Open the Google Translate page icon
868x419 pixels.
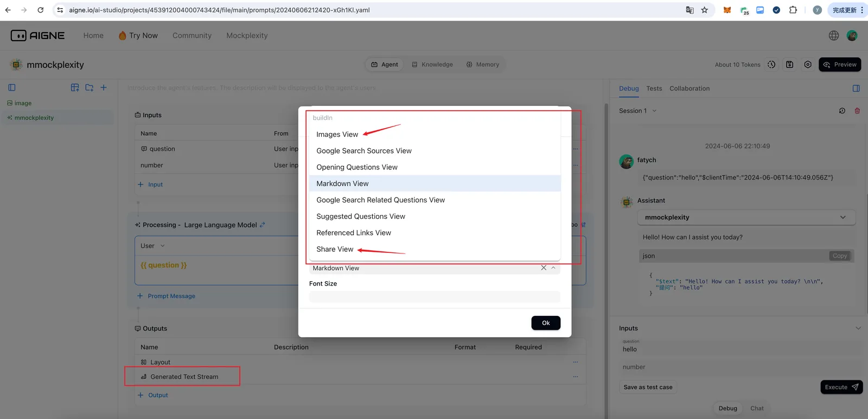pyautogui.click(x=690, y=10)
